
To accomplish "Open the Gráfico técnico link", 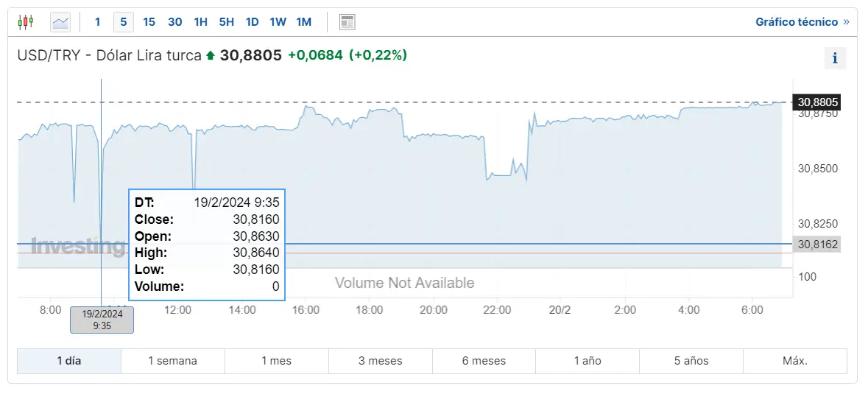I will (x=802, y=22).
